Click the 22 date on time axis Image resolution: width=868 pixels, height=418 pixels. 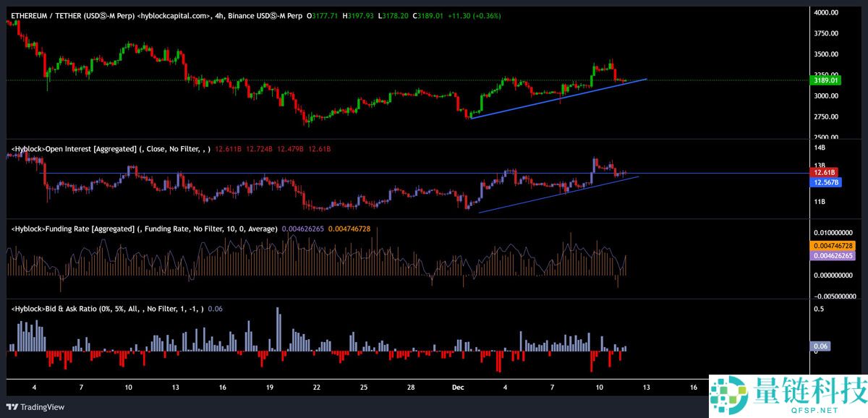click(317, 388)
